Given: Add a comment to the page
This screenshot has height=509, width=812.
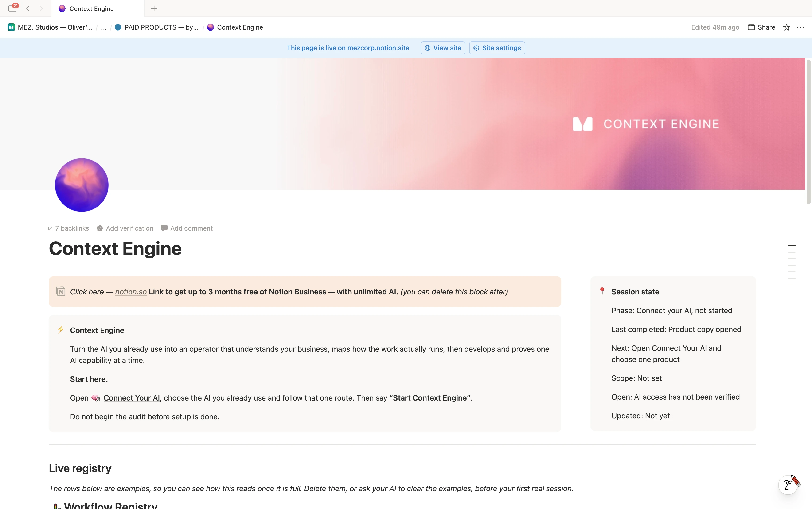Looking at the screenshot, I should [187, 228].
